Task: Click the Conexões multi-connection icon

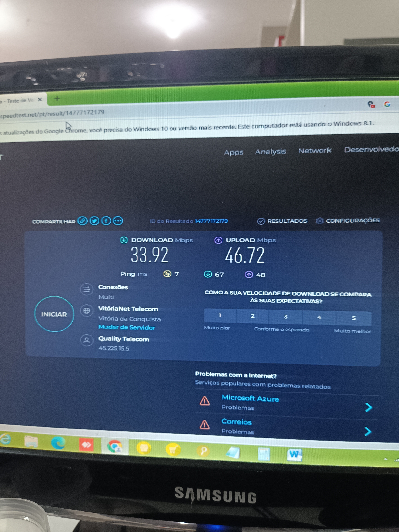Action: pos(87,289)
